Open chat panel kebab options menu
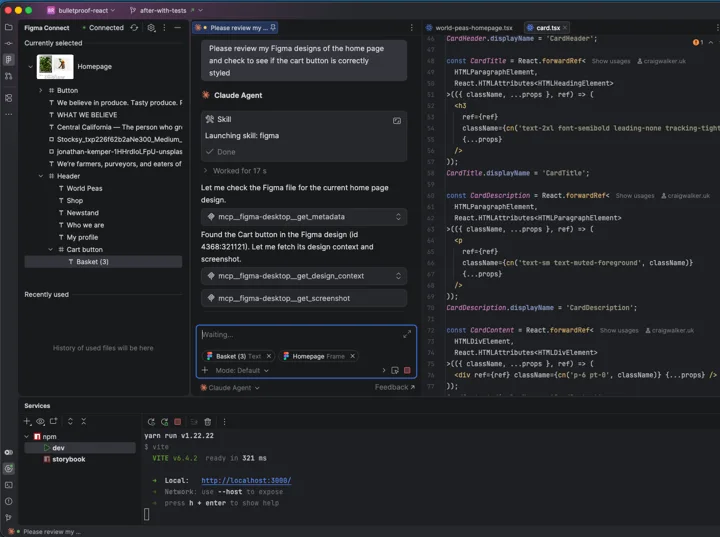The width and height of the screenshot is (720, 537). pyautogui.click(x=411, y=28)
